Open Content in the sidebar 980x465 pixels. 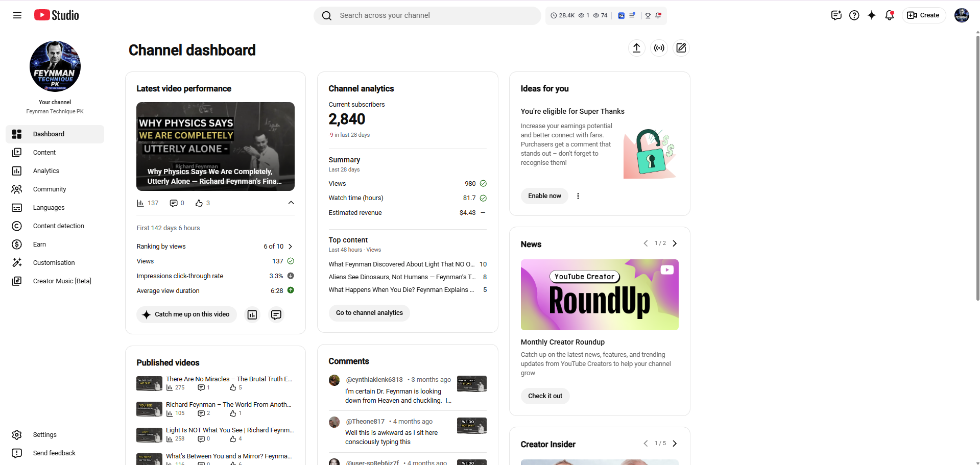coord(55,153)
